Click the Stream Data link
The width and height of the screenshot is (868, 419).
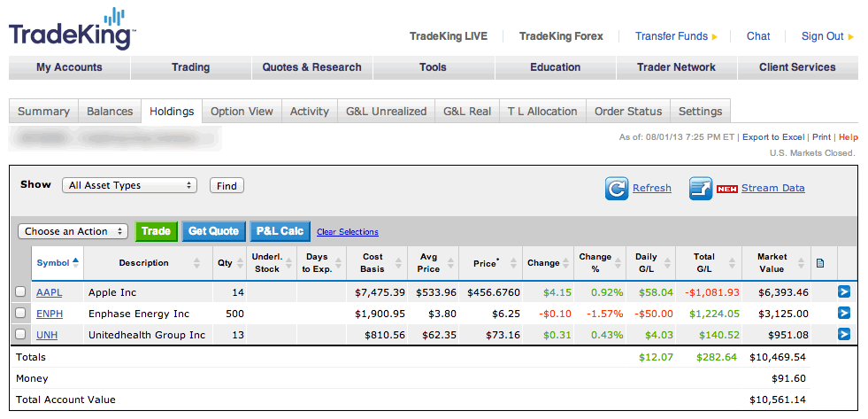coord(772,188)
